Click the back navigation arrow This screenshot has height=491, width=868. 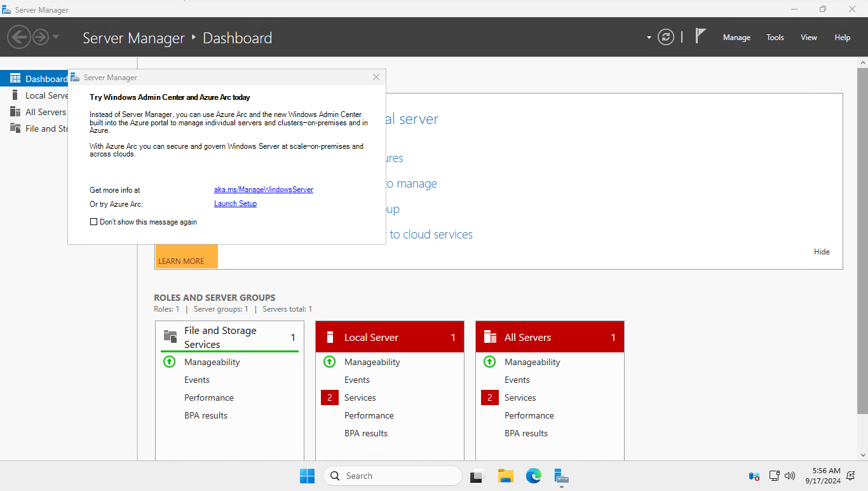[x=19, y=37]
